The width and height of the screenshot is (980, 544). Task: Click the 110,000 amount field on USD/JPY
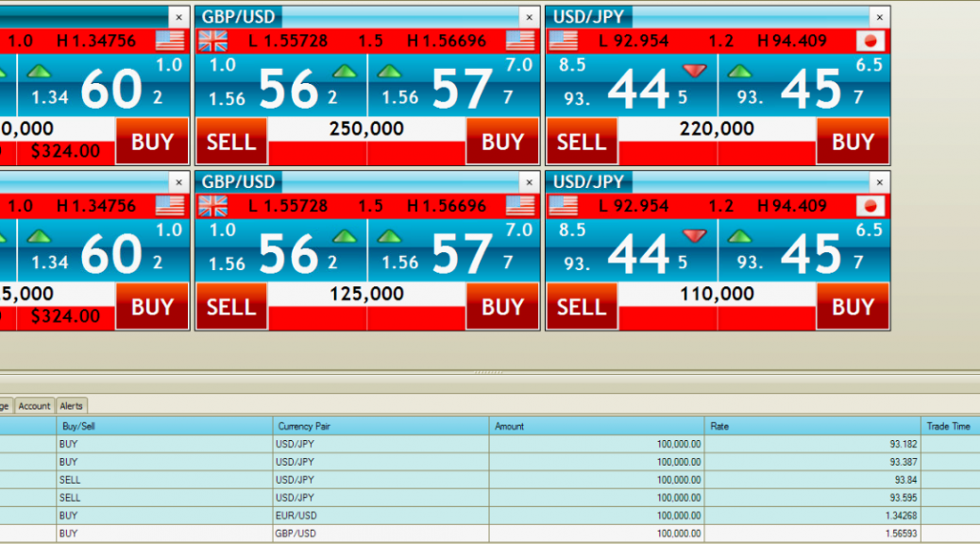[x=717, y=295]
